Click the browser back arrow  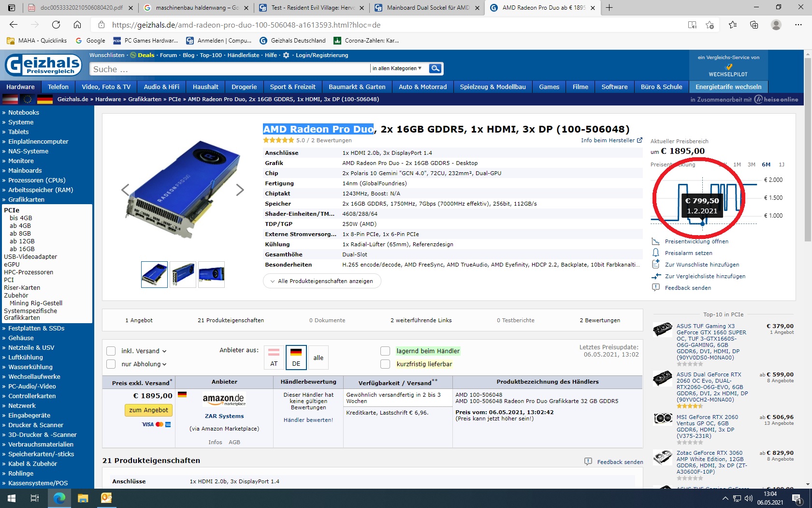[14, 25]
